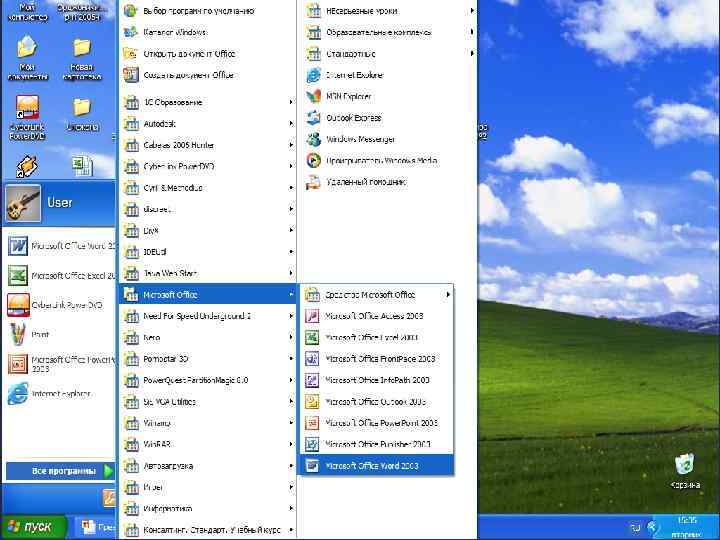Click the Remote Assistance icon
Screen dimensions: 720x540
[314, 182]
